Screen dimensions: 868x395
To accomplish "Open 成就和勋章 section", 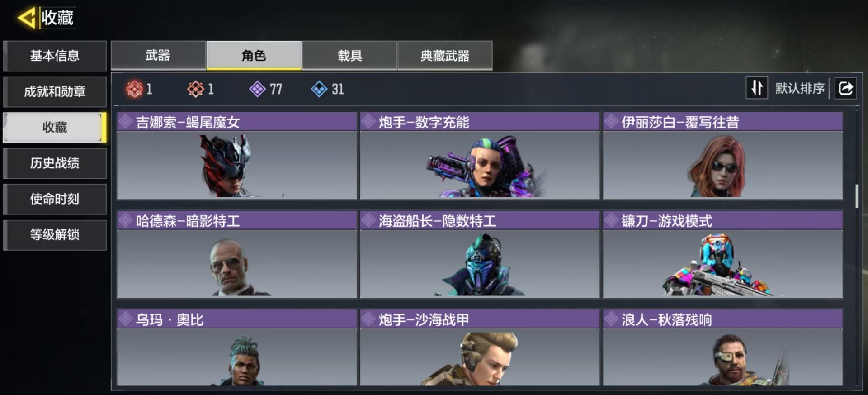I will click(55, 91).
